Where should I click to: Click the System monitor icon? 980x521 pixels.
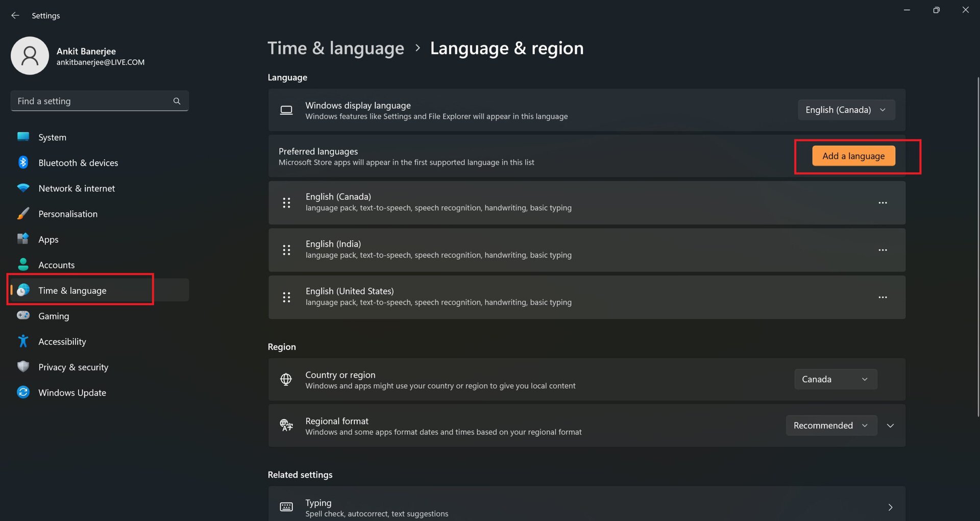click(23, 137)
